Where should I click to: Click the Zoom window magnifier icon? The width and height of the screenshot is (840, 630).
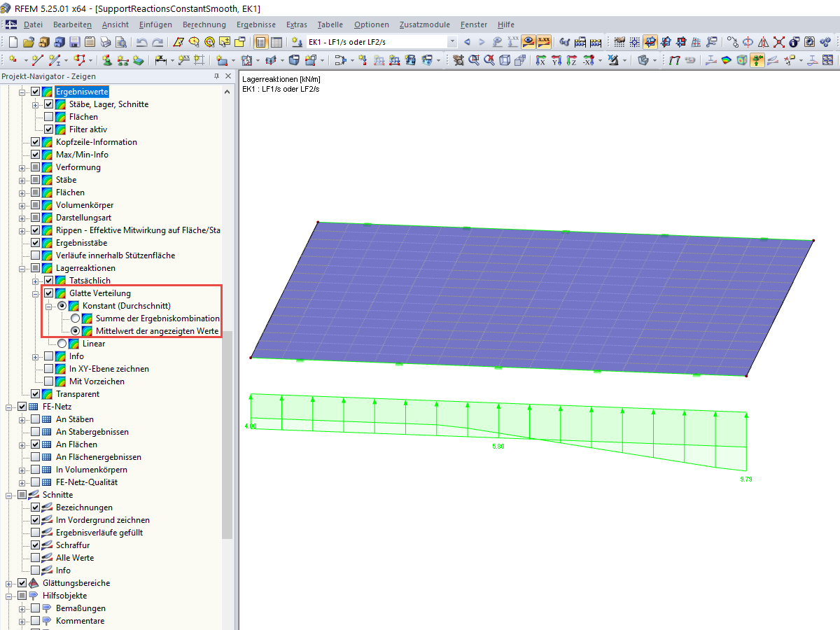click(x=474, y=61)
